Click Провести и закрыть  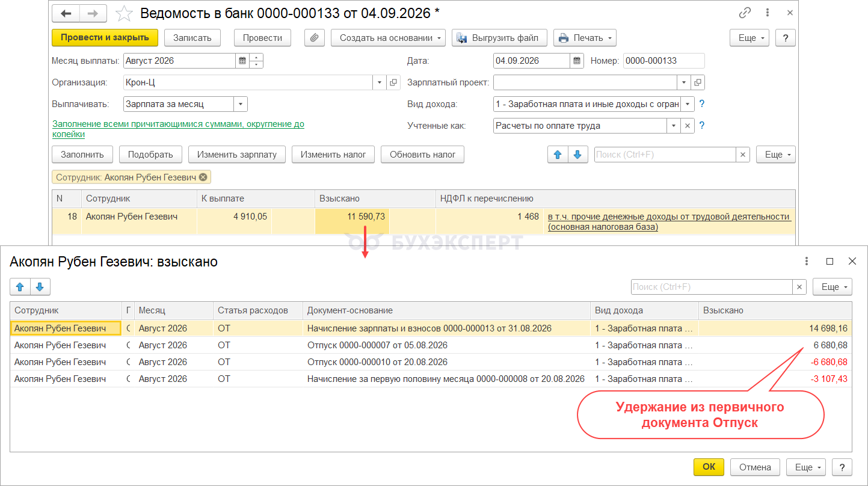(x=105, y=37)
